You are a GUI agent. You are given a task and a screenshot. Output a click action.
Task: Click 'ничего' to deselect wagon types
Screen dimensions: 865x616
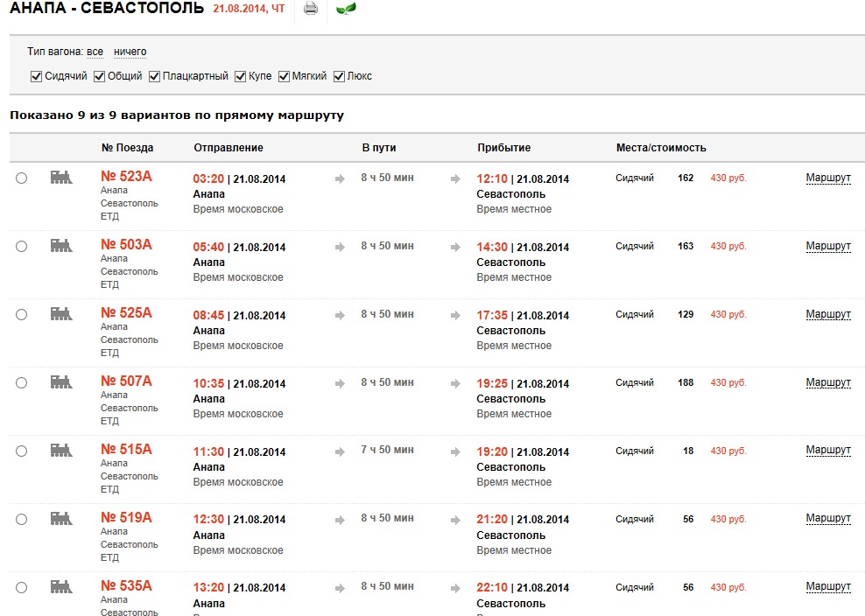point(130,52)
